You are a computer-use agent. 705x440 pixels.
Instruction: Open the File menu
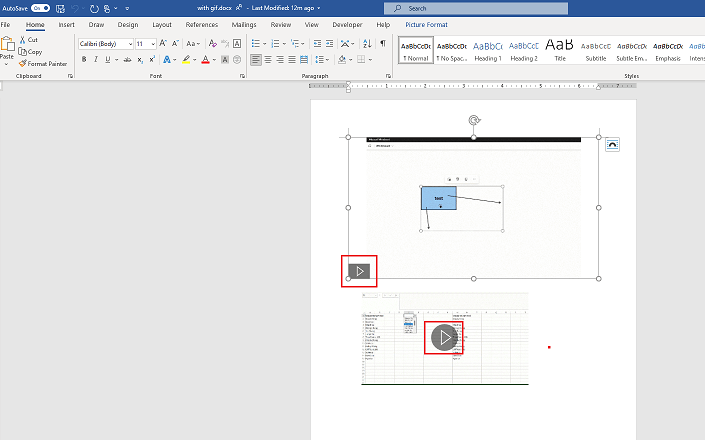(5, 25)
